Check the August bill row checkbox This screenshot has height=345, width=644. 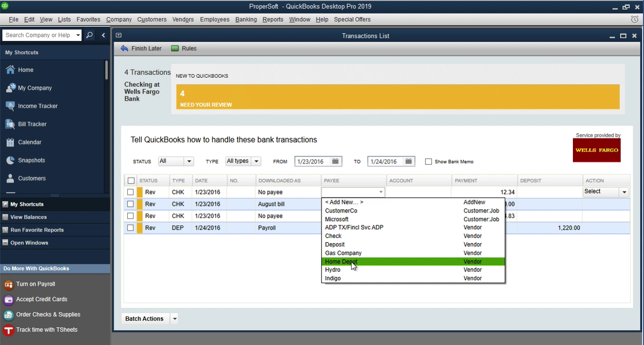(131, 204)
